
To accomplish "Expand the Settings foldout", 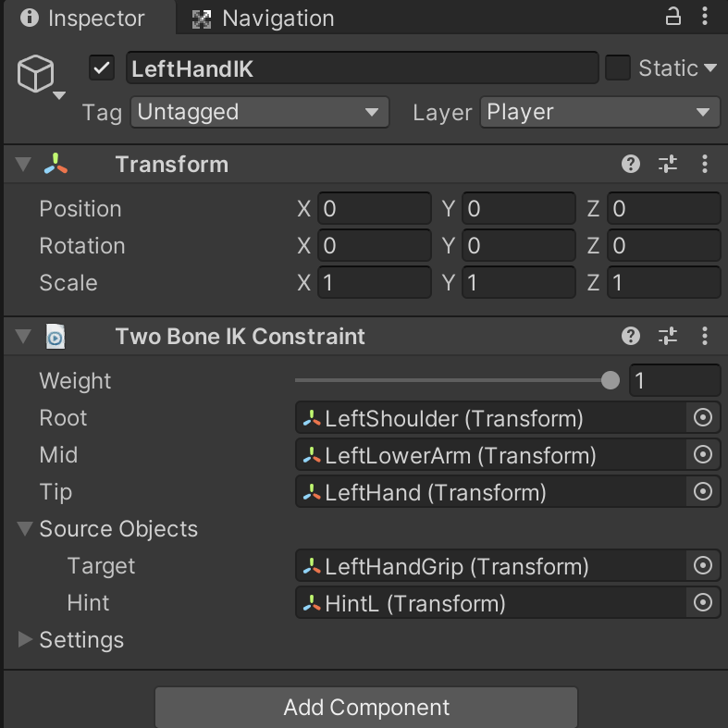I will pos(26,639).
